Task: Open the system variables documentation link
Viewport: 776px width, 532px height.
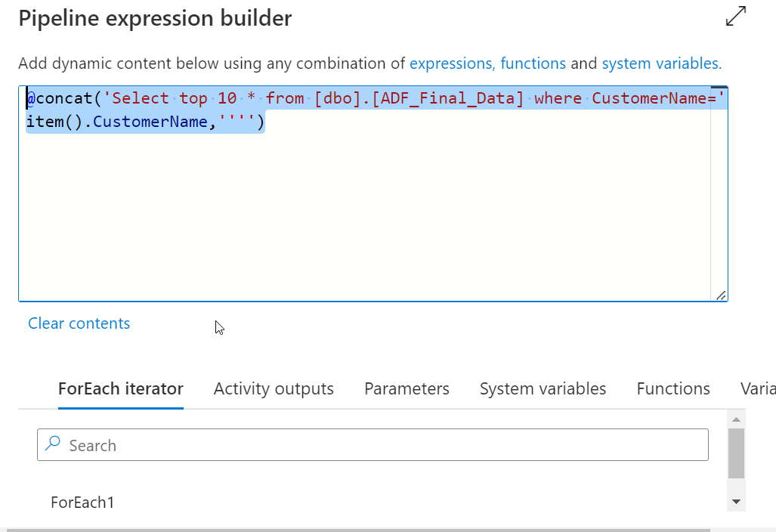Action: 662,63
